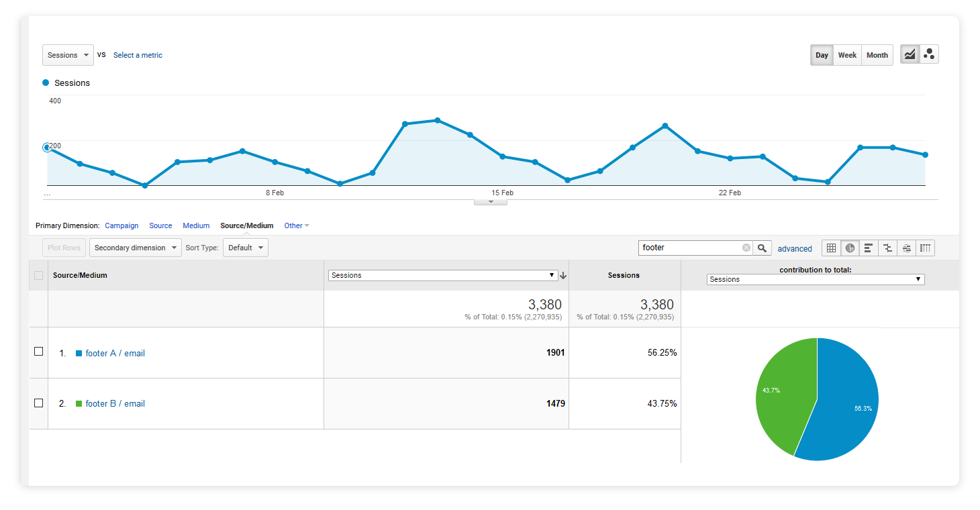
Task: Click the blue footer A color square
Action: click(79, 353)
